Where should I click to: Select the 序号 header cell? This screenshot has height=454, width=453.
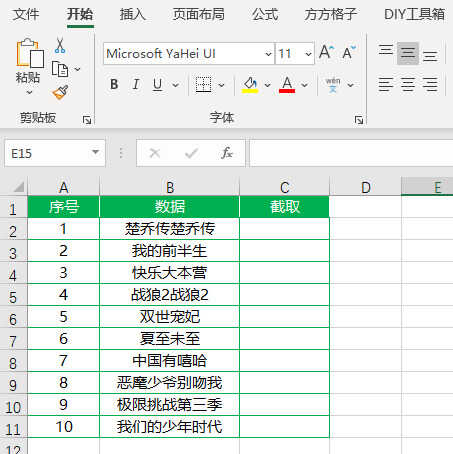click(64, 207)
